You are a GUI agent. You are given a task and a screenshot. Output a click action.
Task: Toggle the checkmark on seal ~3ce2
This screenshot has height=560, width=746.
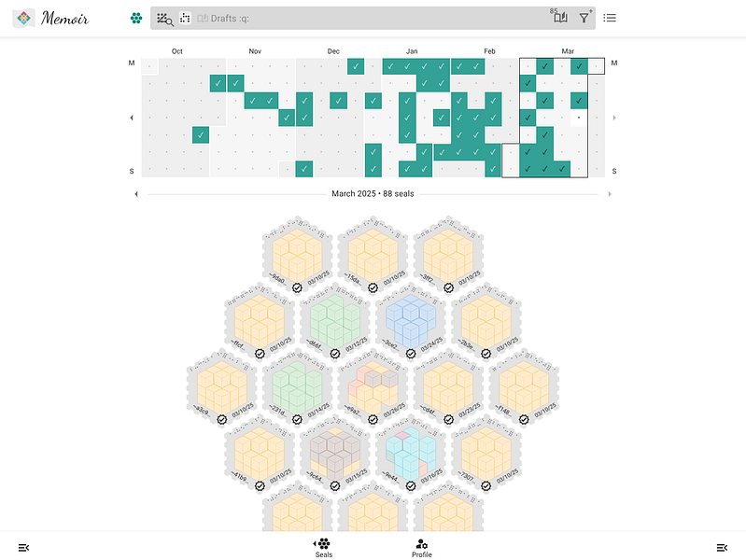click(x=411, y=354)
